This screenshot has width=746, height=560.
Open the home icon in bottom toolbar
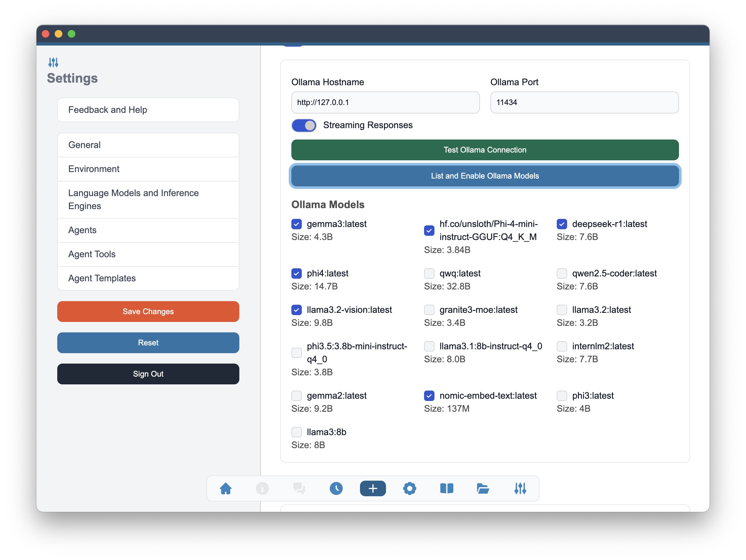click(x=226, y=488)
